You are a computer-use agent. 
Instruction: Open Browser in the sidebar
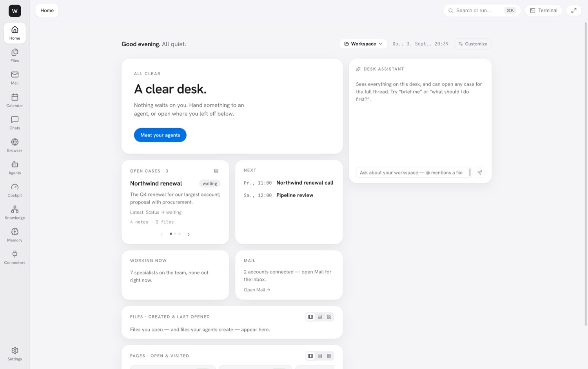tap(15, 145)
